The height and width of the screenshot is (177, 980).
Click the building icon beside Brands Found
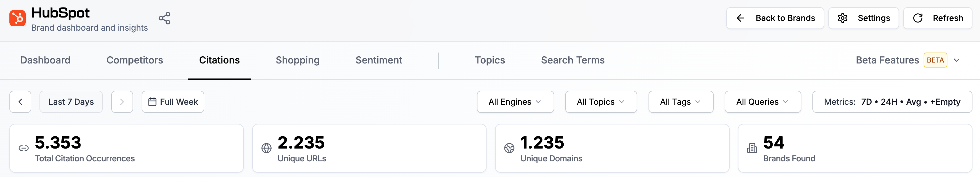(752, 148)
